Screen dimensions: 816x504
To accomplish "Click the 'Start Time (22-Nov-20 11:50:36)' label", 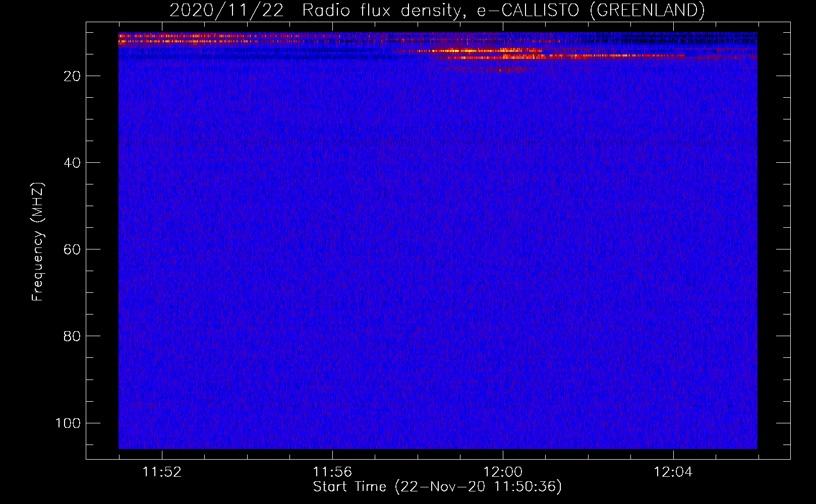I will 437,487.
